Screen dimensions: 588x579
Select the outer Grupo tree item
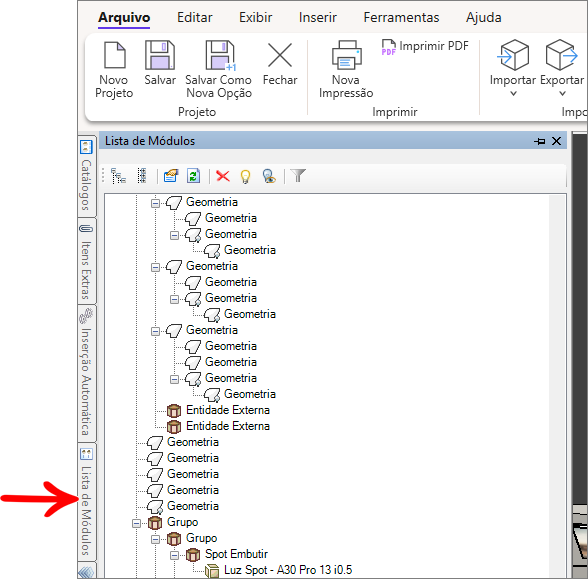click(x=182, y=522)
